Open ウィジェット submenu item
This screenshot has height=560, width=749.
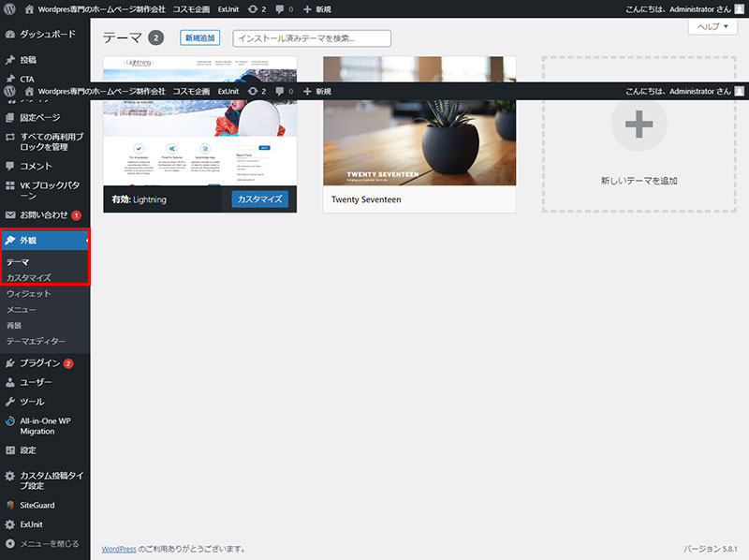click(28, 293)
